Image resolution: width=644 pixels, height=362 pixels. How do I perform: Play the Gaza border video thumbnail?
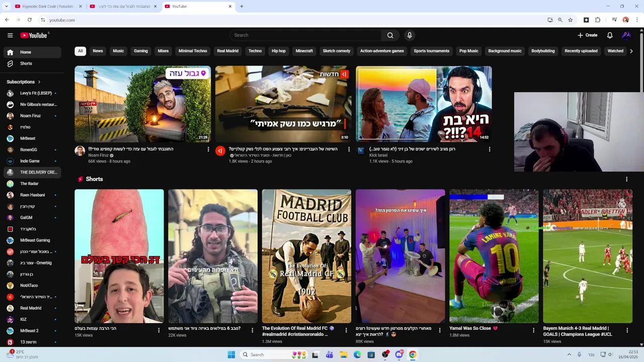pos(143,104)
